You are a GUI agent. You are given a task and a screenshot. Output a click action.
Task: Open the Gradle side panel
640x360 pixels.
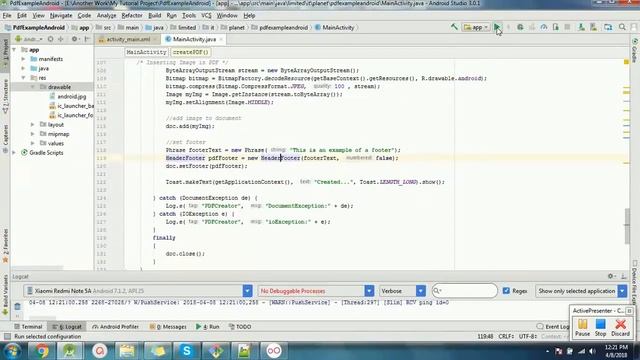pyautogui.click(x=635, y=51)
